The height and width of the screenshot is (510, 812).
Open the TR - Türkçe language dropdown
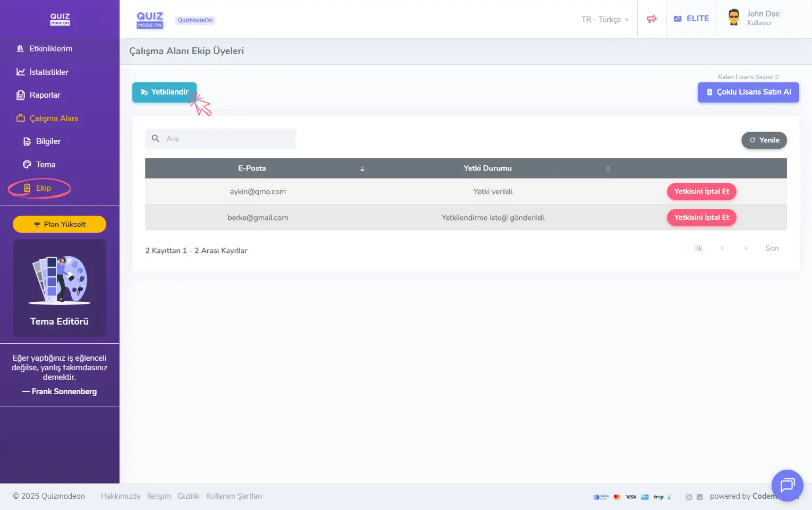(605, 20)
